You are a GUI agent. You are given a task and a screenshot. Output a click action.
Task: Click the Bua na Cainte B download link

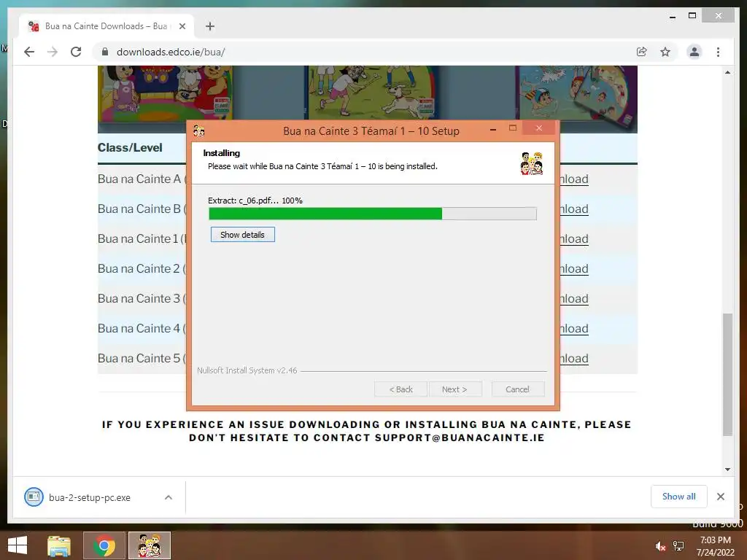pos(574,209)
